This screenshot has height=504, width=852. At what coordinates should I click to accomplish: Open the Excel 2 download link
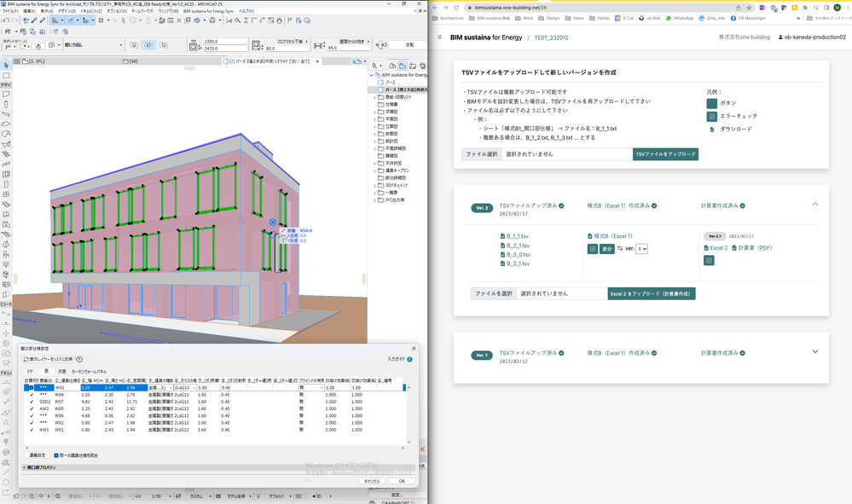pyautogui.click(x=716, y=247)
